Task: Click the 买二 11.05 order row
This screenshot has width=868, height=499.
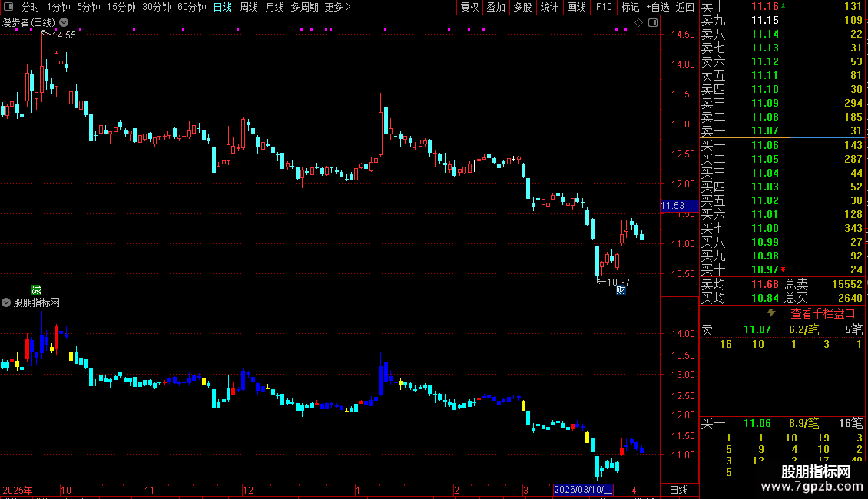Action: point(782,159)
